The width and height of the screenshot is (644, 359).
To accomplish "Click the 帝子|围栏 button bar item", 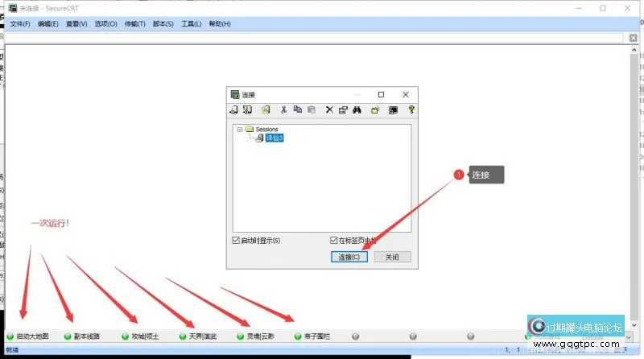I will (312, 336).
